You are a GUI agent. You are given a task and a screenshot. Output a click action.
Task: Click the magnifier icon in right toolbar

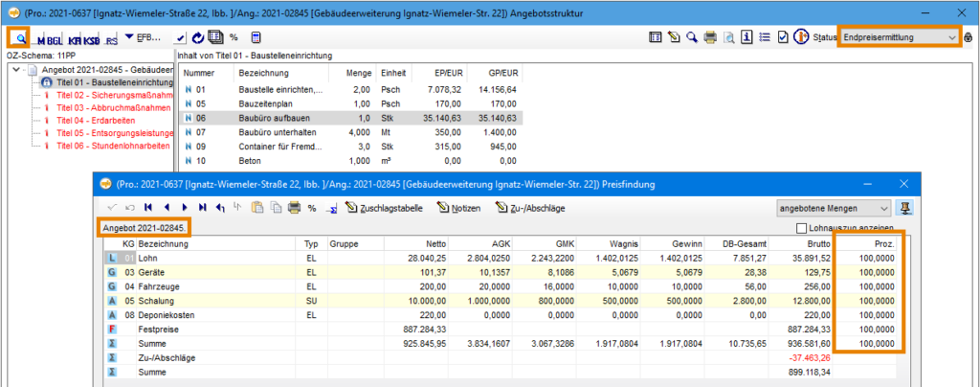[691, 37]
